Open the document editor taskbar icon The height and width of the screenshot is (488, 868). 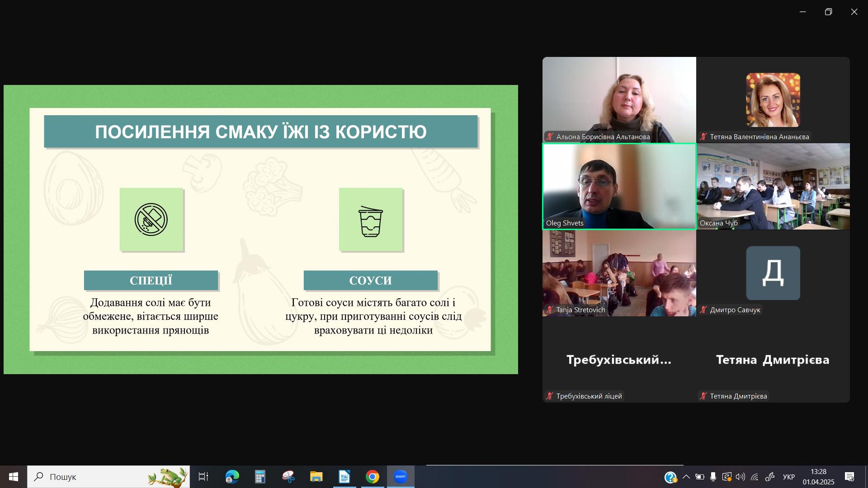(x=344, y=477)
